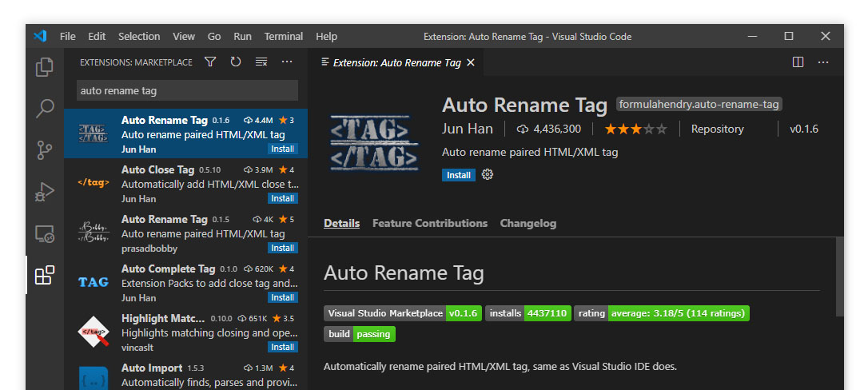Click the details page vertical scrollbar
Viewport: 868px width, 390px height.
click(x=840, y=277)
